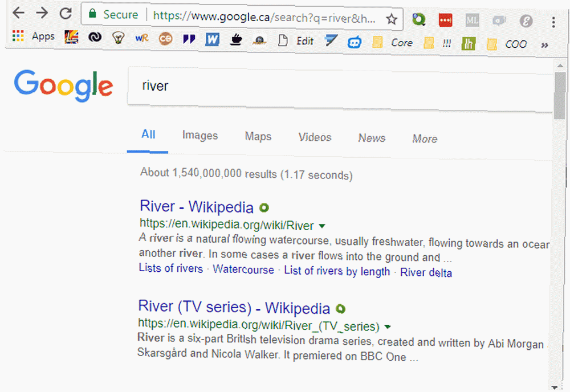570x392 pixels.
Task: Click the browser forward arrow
Action: (42, 13)
